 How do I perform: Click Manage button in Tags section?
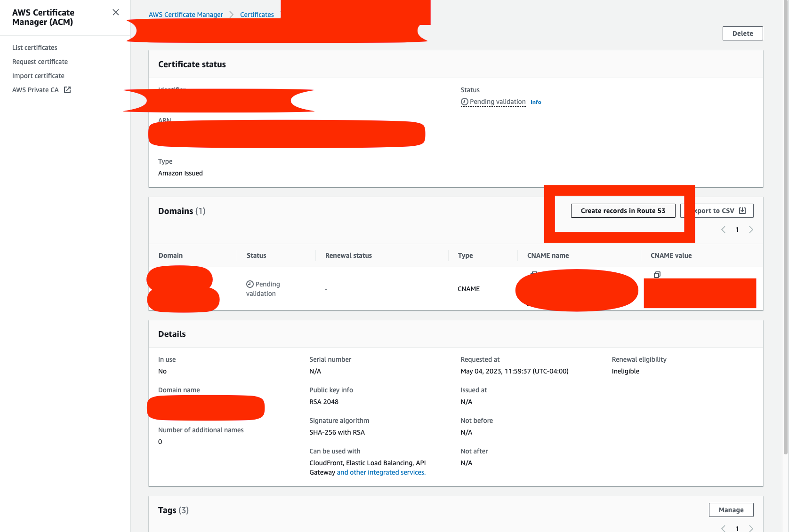(x=731, y=510)
